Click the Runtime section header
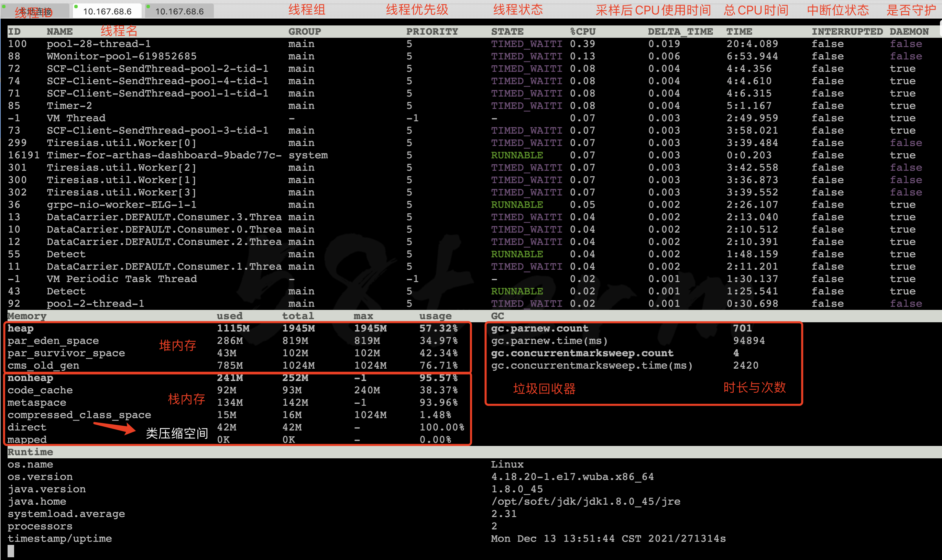Image resolution: width=942 pixels, height=560 pixels. point(30,452)
